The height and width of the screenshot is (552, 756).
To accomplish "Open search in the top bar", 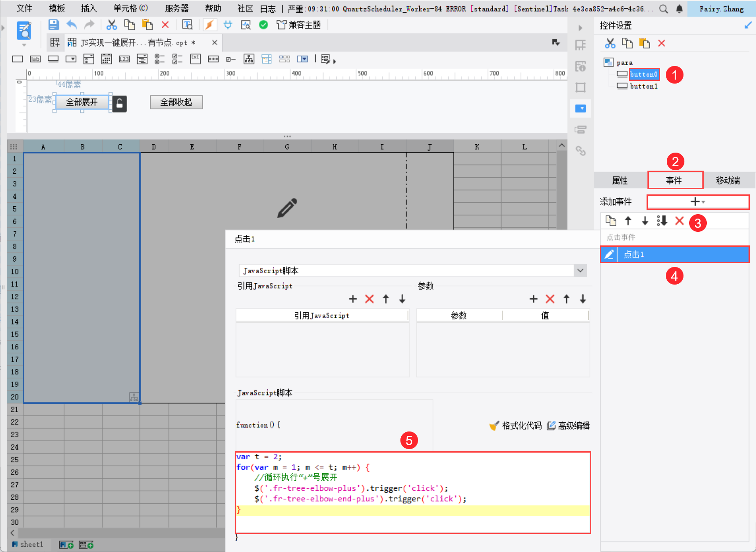I will click(x=664, y=9).
